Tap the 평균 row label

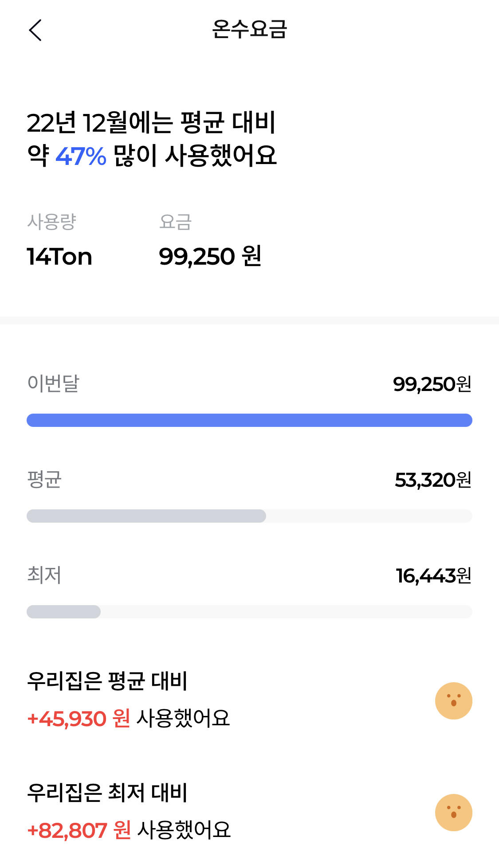(44, 479)
